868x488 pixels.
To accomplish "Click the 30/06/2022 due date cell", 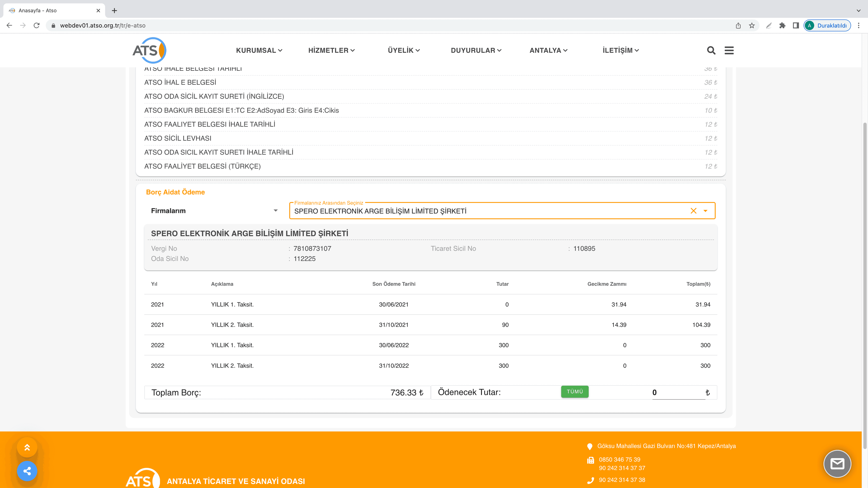I will tap(394, 345).
